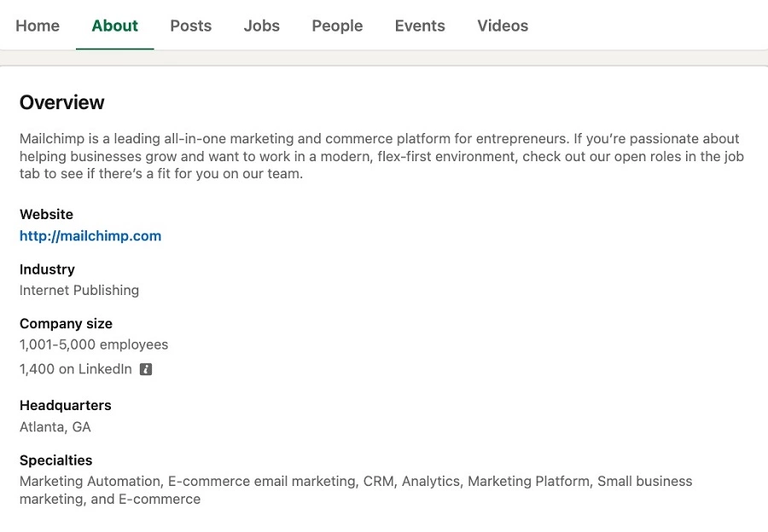This screenshot has height=532, width=768.
Task: Switch to the Posts tab
Action: 190,26
